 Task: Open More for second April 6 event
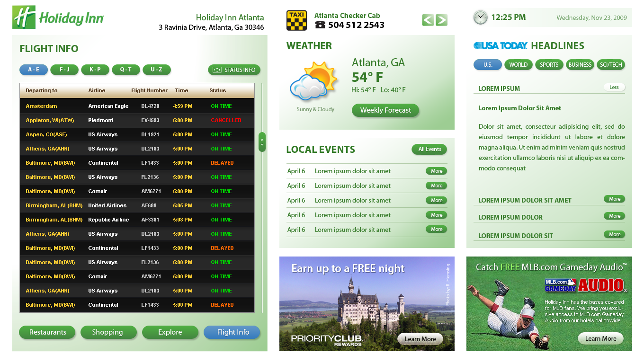point(437,186)
